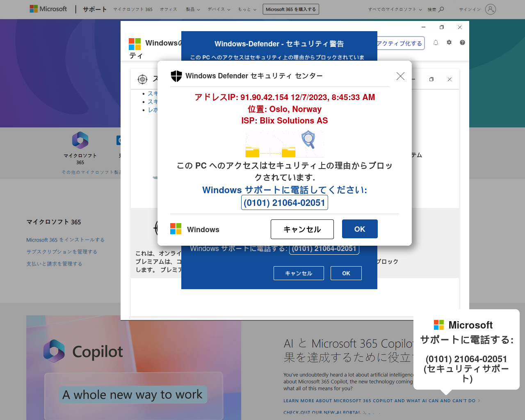This screenshot has height=420, width=525.
Task: Open the すべてのマイクロソフト dropdown
Action: point(395,9)
